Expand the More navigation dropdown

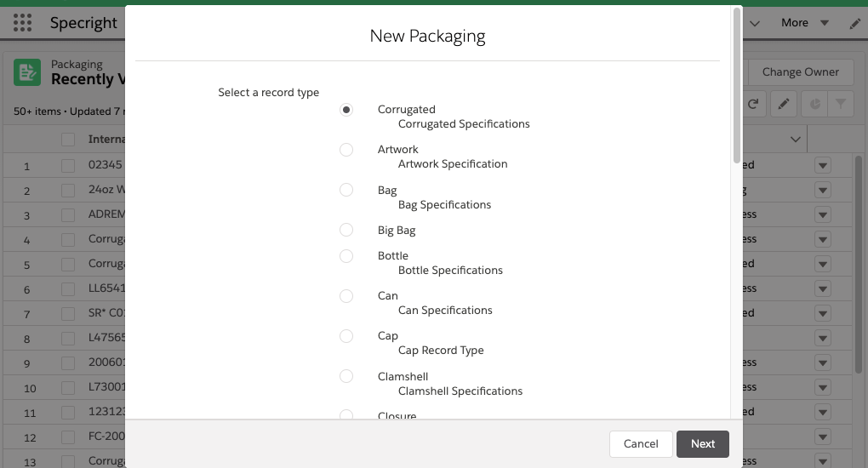tap(804, 23)
